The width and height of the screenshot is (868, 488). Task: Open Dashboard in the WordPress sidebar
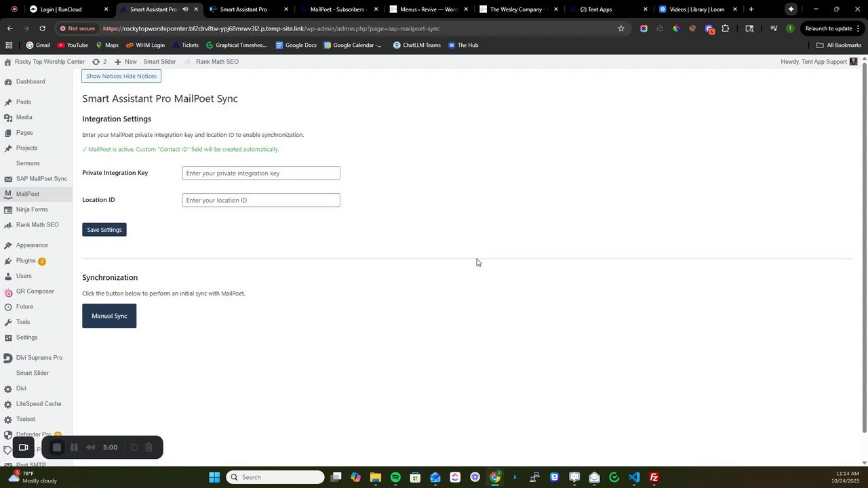point(31,81)
